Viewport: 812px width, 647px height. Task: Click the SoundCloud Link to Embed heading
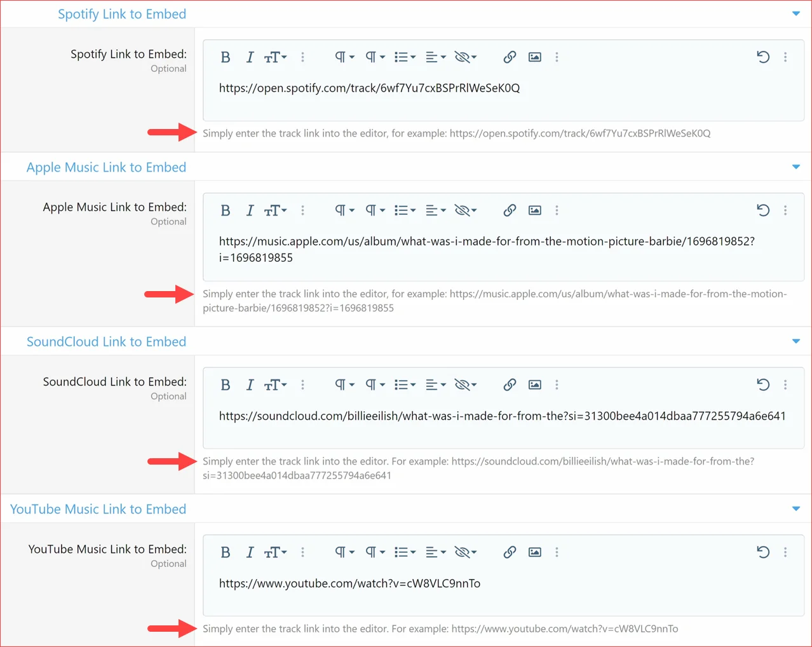point(106,342)
